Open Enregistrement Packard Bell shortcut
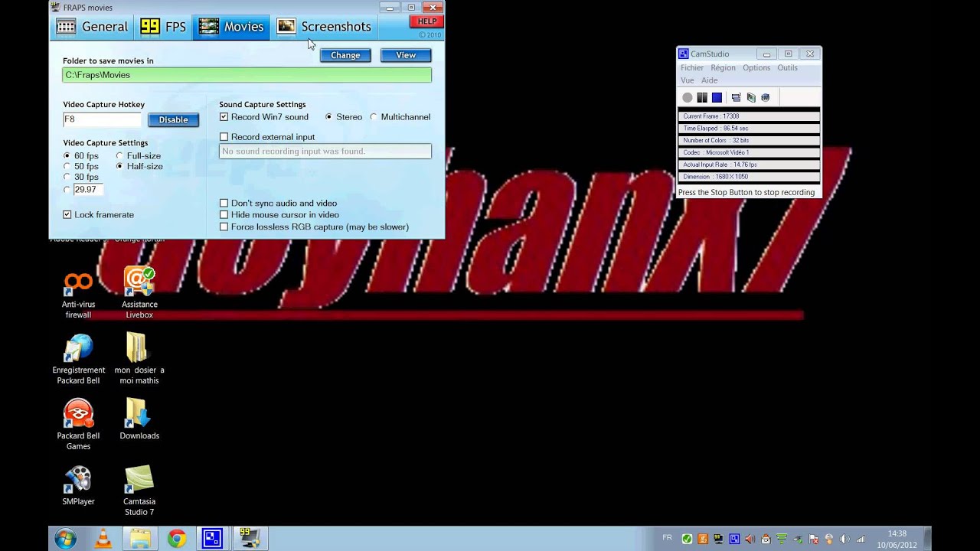The height and width of the screenshot is (551, 980). tap(78, 359)
